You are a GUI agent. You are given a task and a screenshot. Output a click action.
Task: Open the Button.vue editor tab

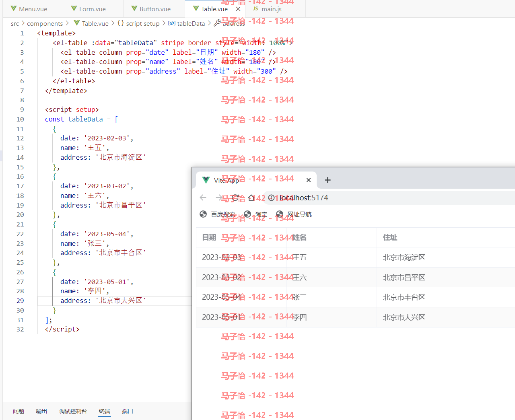pyautogui.click(x=154, y=9)
